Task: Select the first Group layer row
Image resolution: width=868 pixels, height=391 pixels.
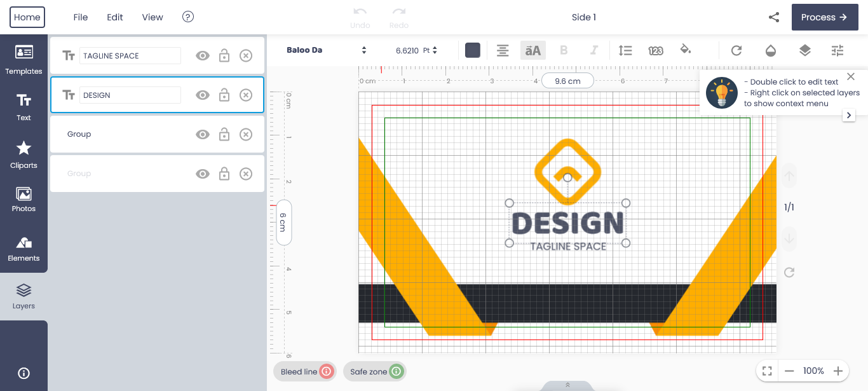Action: coord(157,134)
